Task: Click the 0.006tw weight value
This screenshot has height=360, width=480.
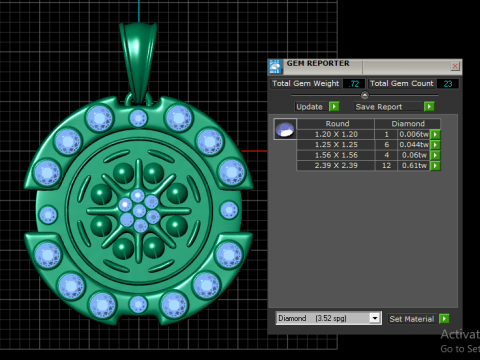Action: tap(414, 134)
